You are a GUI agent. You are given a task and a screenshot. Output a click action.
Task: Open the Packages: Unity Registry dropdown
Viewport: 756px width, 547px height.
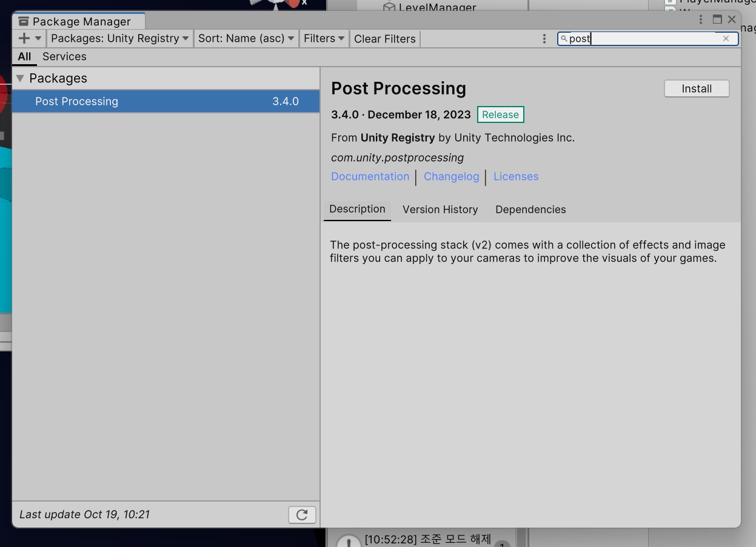coord(119,38)
